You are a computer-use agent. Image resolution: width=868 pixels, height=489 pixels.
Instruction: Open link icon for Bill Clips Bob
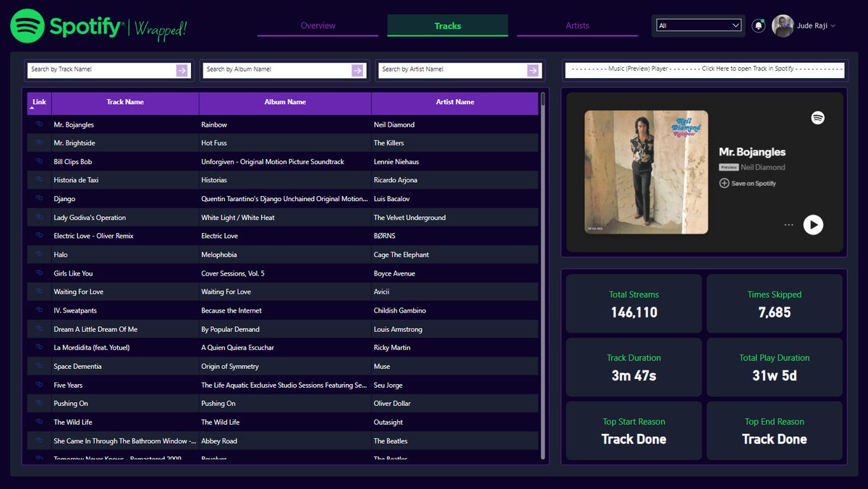[x=39, y=161]
